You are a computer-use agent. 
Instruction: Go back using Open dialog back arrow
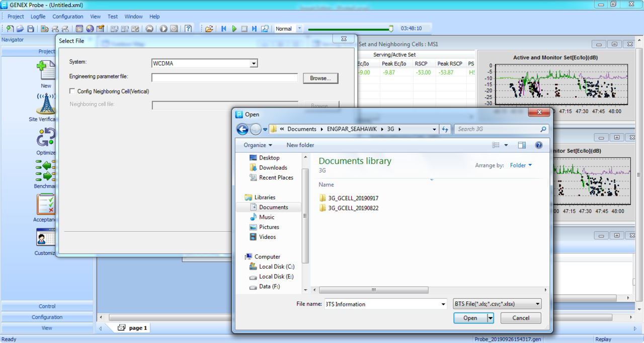tap(243, 129)
